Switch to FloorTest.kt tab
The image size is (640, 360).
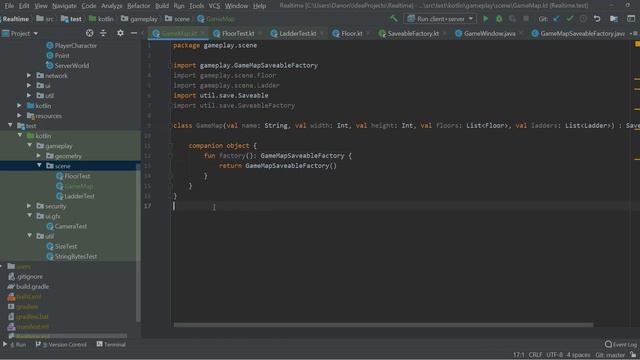pos(238,33)
